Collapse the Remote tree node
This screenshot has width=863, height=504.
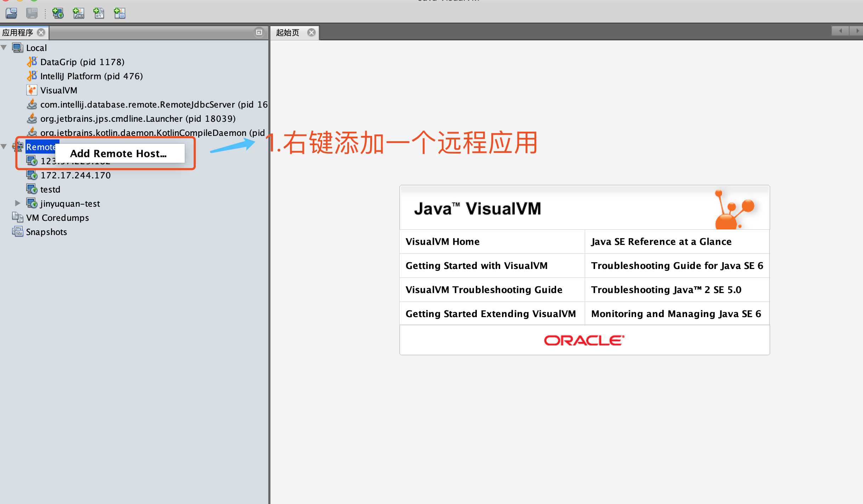point(4,147)
